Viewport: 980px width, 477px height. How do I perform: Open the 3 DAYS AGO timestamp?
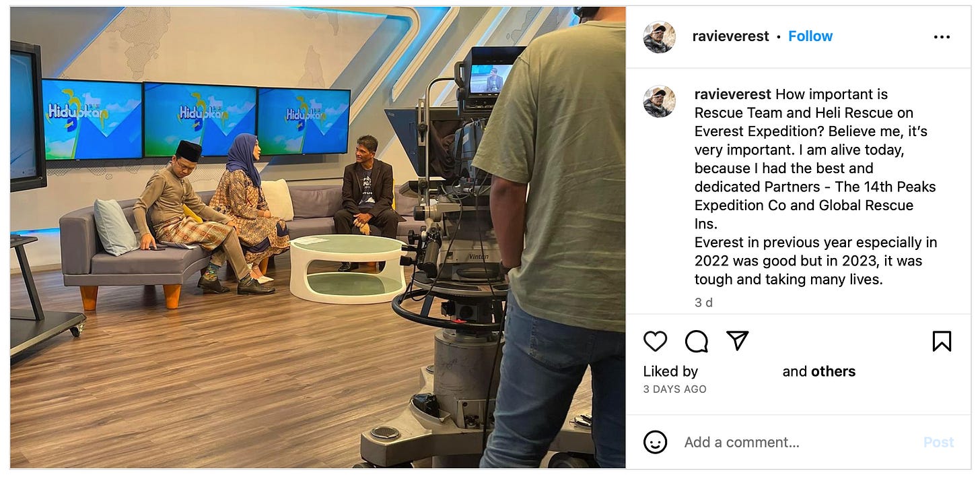click(674, 389)
